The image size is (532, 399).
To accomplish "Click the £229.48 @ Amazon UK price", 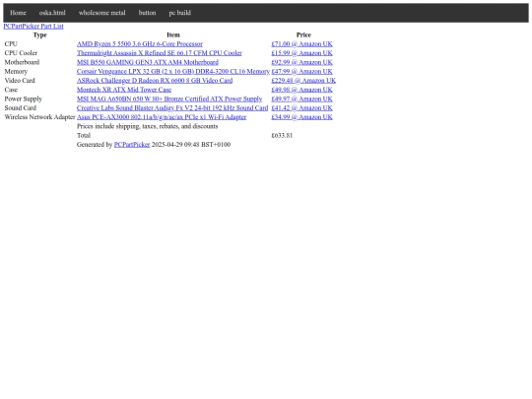I will (x=303, y=81).
